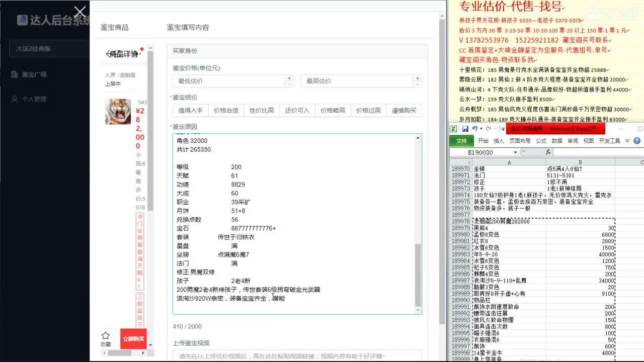This screenshot has width=644, height=362.
Task: Click the Excel undo arrow icon
Action: click(x=474, y=129)
